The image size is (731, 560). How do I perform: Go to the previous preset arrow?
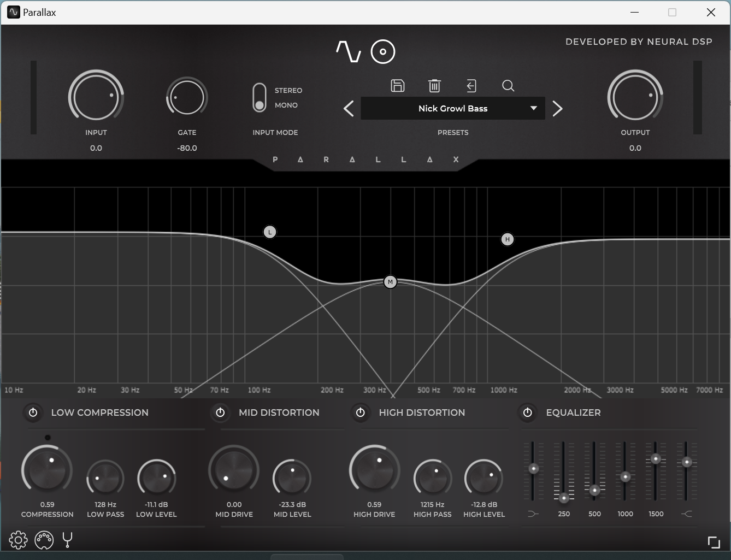(x=349, y=109)
